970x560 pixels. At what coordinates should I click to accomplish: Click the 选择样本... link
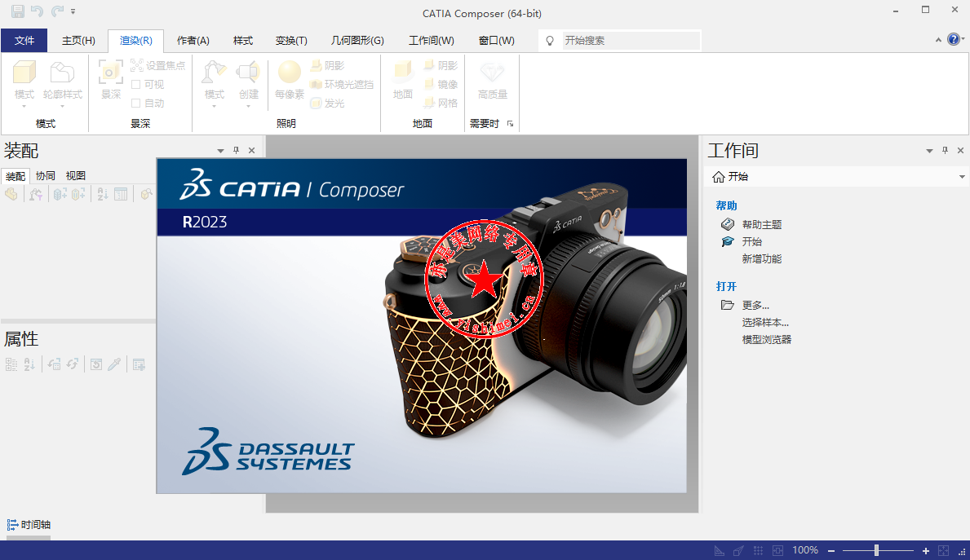(x=765, y=323)
